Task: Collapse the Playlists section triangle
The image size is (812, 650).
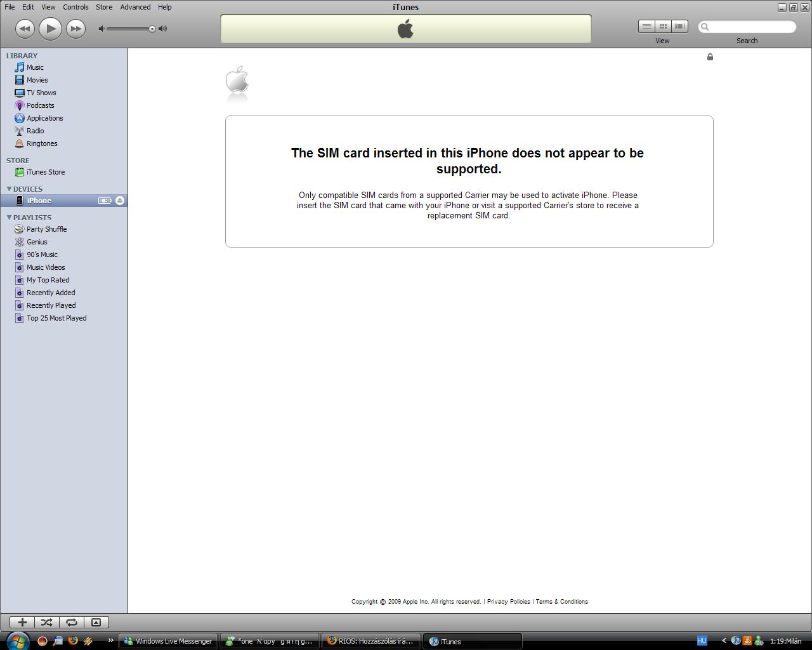Action: (9, 218)
